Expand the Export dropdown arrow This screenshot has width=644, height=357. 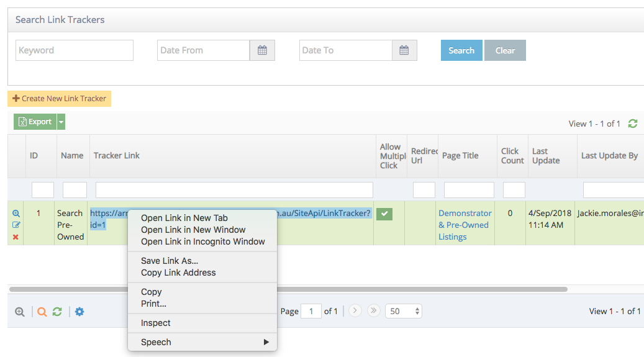[61, 122]
